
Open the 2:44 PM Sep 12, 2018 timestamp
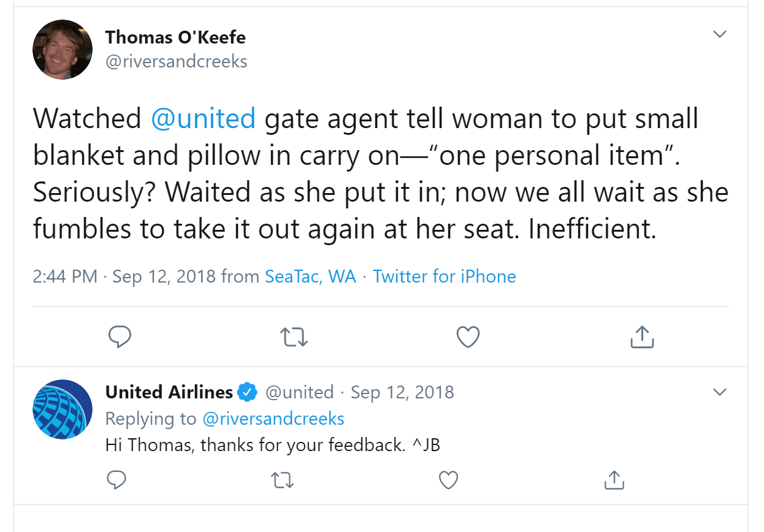click(x=124, y=276)
